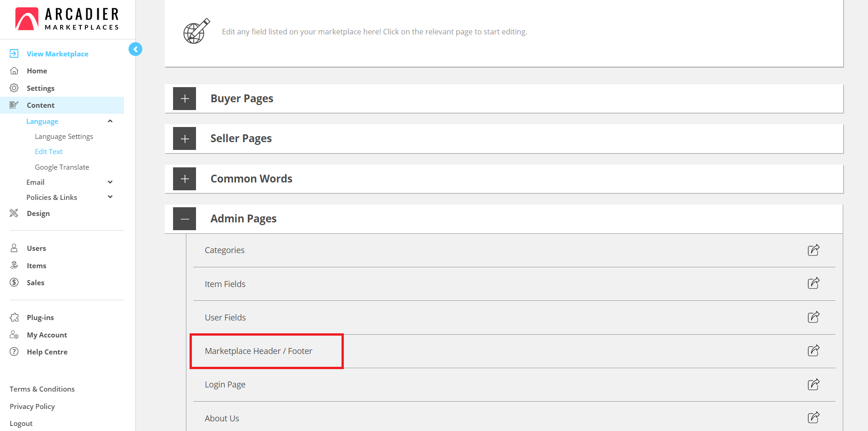Collapse the Language submenu chevron

(110, 121)
